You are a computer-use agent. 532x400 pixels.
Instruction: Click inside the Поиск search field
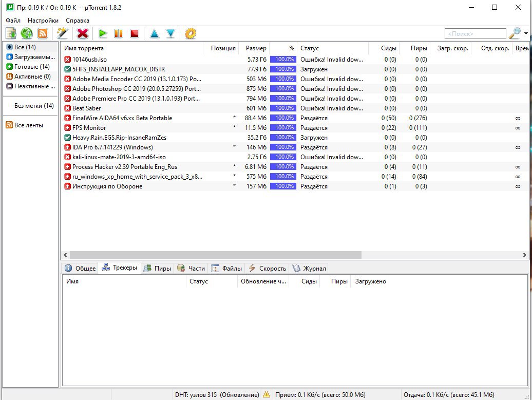click(475, 33)
